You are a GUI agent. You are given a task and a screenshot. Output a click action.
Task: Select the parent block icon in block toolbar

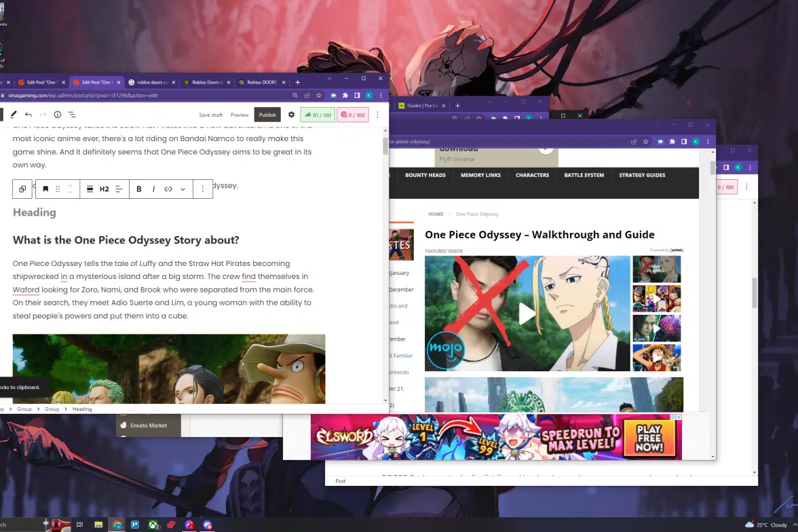22,189
